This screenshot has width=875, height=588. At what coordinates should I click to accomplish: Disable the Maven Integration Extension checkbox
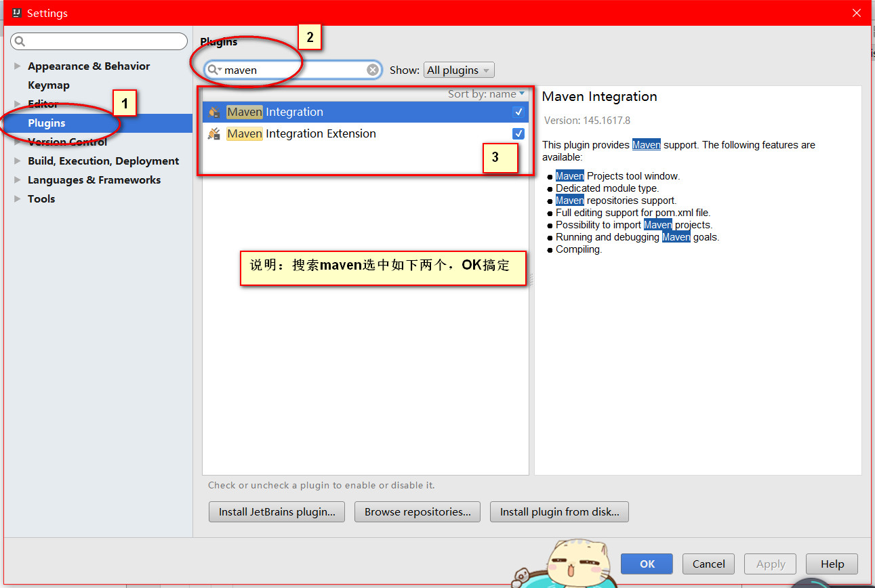(x=518, y=133)
